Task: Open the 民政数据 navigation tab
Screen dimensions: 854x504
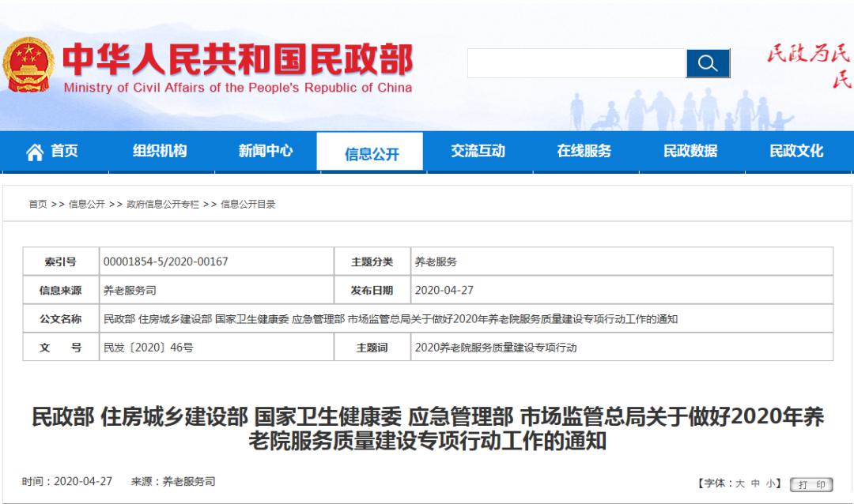Action: point(690,151)
